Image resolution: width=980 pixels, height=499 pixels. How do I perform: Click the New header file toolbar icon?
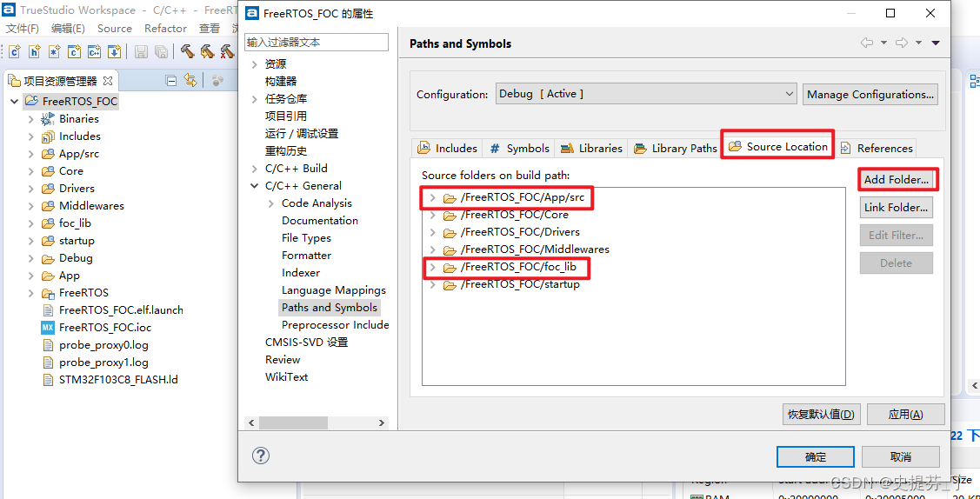point(35,52)
